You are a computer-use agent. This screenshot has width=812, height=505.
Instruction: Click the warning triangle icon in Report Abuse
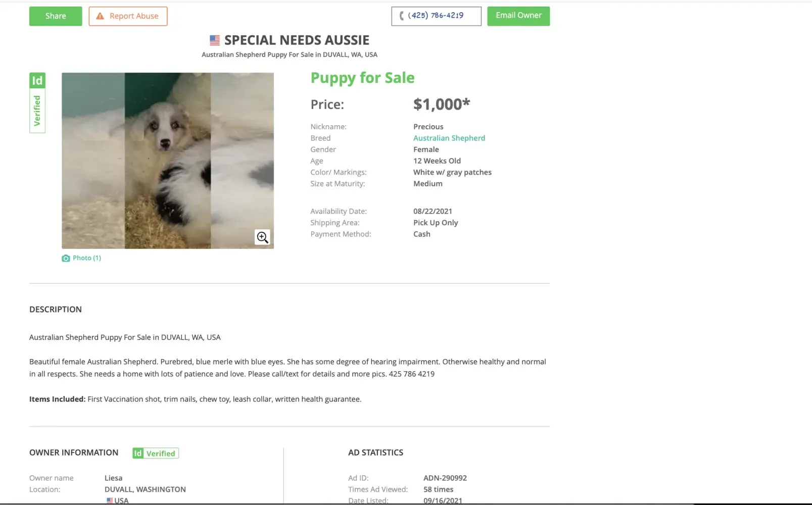pos(100,16)
